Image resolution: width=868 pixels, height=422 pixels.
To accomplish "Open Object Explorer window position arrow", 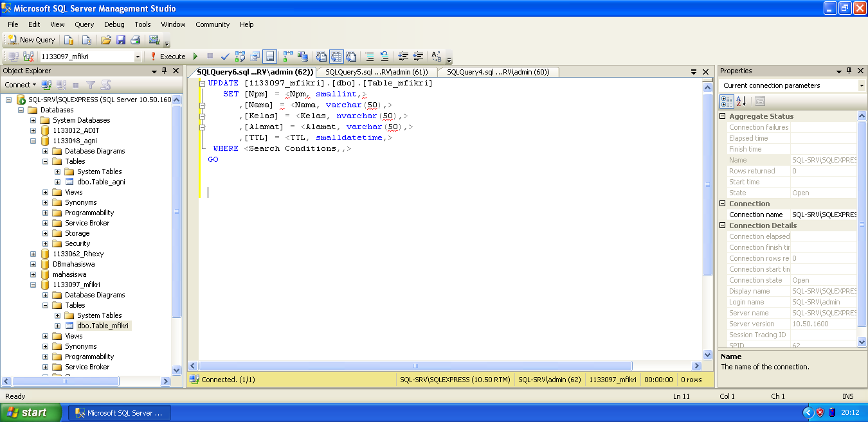I will coord(153,71).
